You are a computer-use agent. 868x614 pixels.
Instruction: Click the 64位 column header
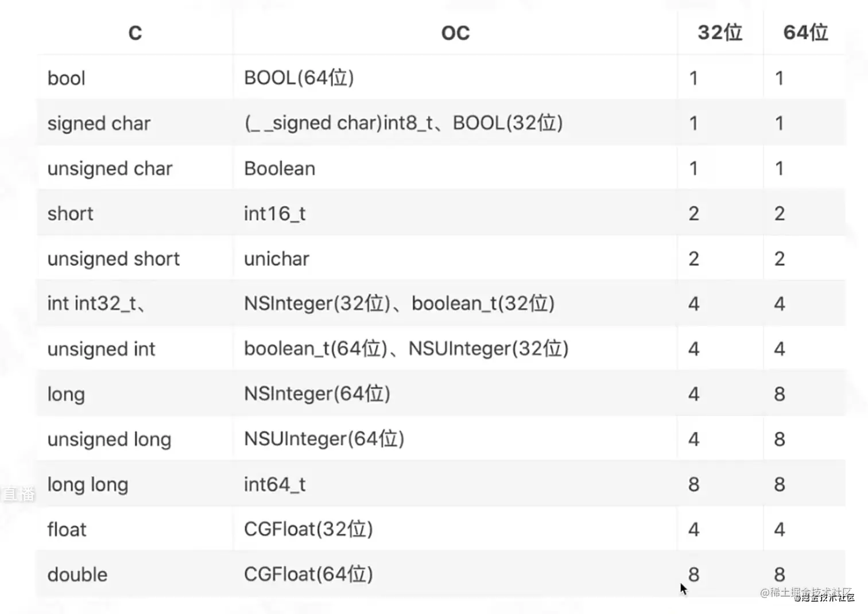805,32
